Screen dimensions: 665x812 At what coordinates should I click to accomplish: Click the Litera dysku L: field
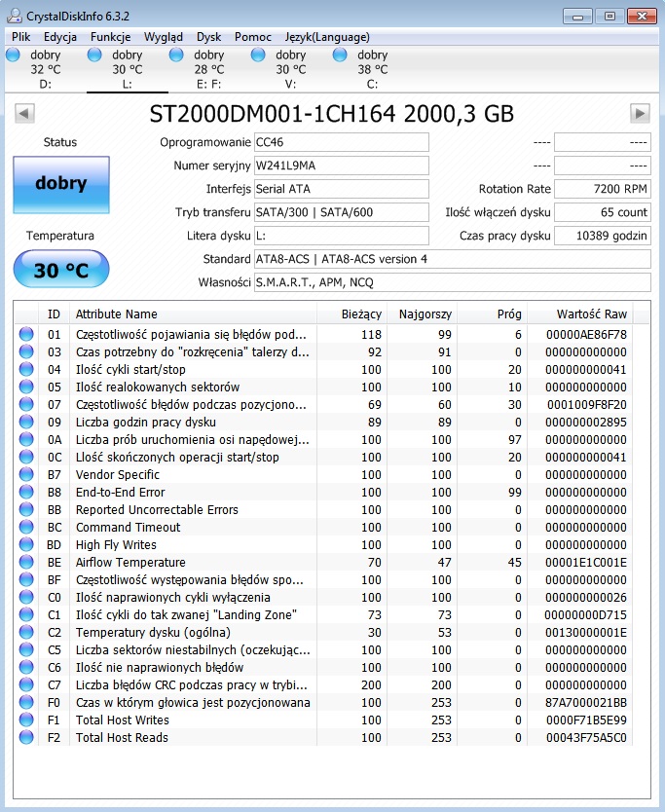(342, 236)
